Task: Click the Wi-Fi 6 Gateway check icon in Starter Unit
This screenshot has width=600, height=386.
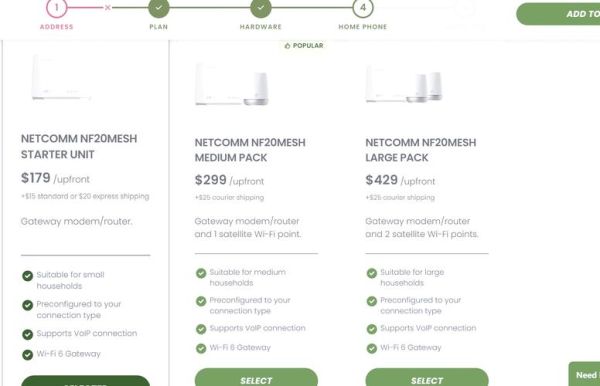Action: [28, 355]
